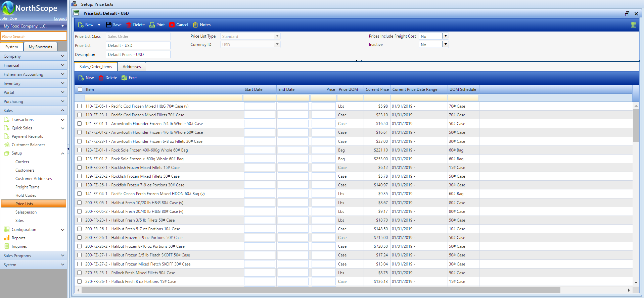The width and height of the screenshot is (644, 298).
Task: Click the Save disk icon in toolbar
Action: click(109, 25)
